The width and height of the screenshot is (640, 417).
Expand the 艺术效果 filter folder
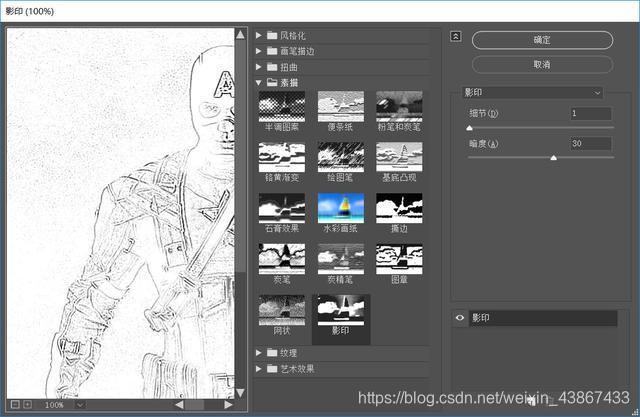point(258,369)
